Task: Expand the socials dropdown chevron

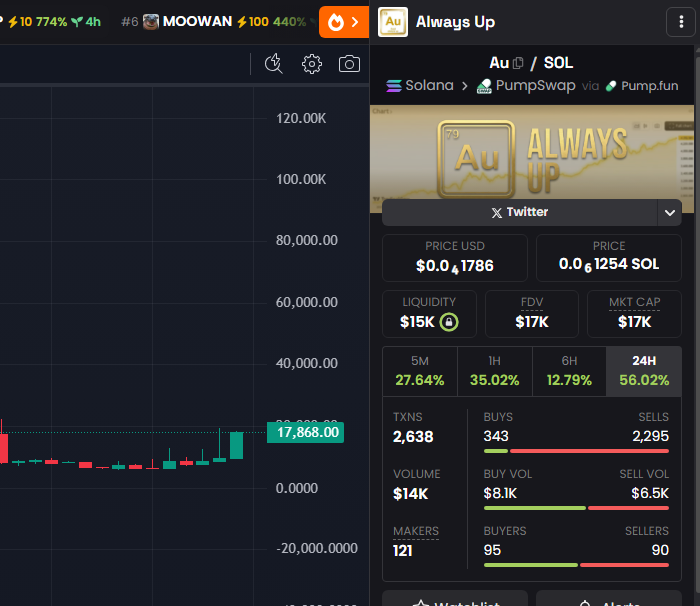Action: (x=670, y=213)
